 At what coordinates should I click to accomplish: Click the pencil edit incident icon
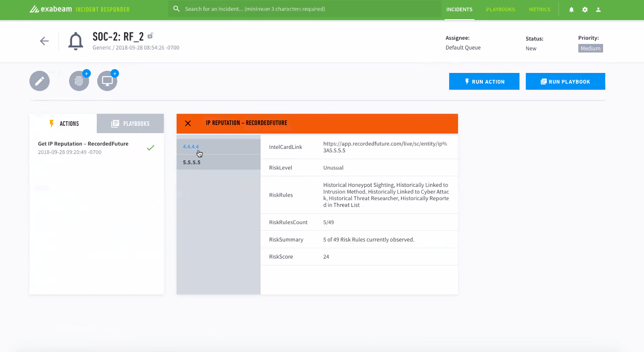tap(40, 81)
